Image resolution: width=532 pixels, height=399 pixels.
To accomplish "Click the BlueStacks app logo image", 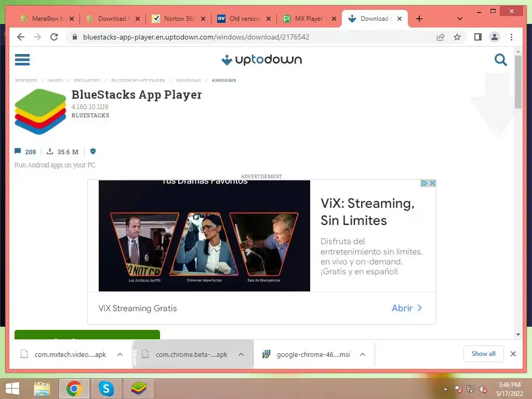I will 41,112.
